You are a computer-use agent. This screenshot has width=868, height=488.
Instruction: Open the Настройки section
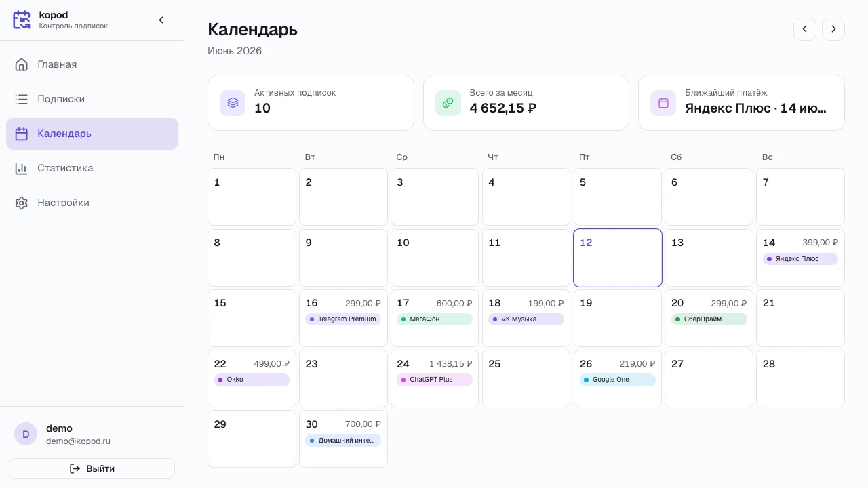92,203
